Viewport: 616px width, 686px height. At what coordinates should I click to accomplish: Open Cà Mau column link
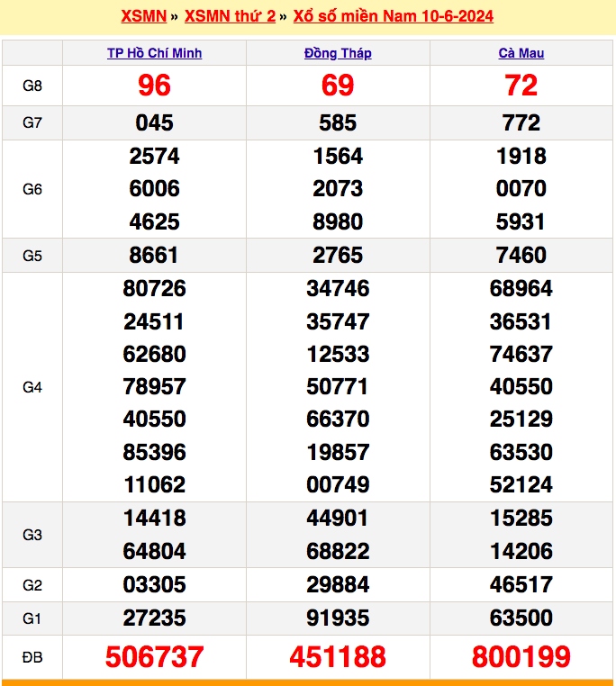pyautogui.click(x=521, y=53)
